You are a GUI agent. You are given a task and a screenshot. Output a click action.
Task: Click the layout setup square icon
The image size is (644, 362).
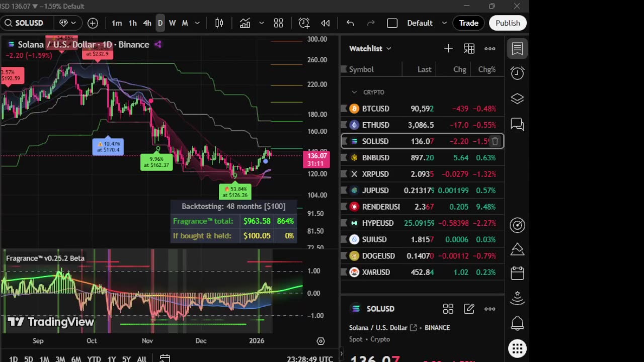[x=392, y=23]
